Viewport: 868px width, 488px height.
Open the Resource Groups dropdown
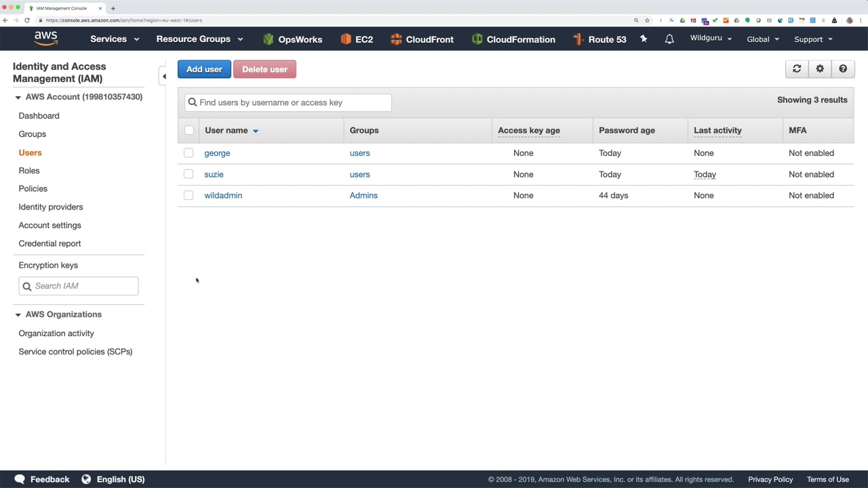click(199, 39)
